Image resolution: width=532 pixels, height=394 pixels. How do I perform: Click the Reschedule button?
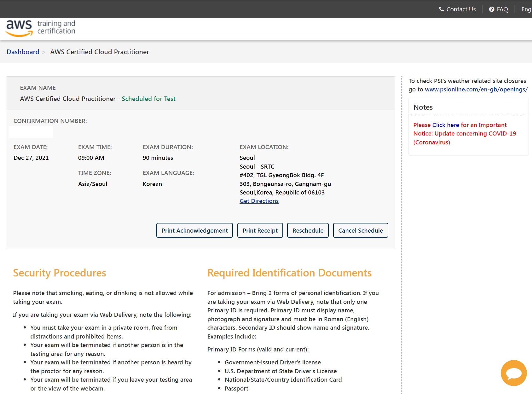click(308, 230)
